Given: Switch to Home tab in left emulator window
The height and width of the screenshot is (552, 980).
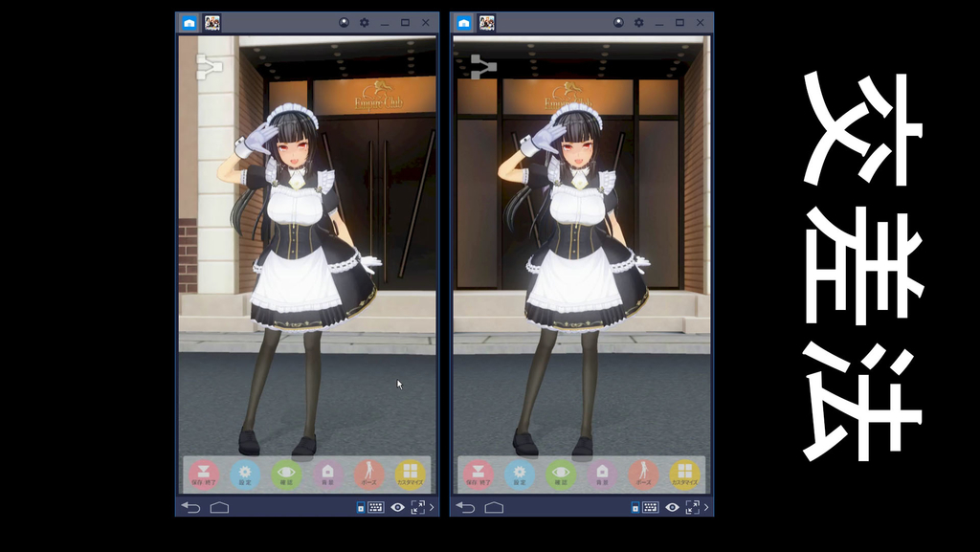Looking at the screenshot, I should tap(189, 23).
